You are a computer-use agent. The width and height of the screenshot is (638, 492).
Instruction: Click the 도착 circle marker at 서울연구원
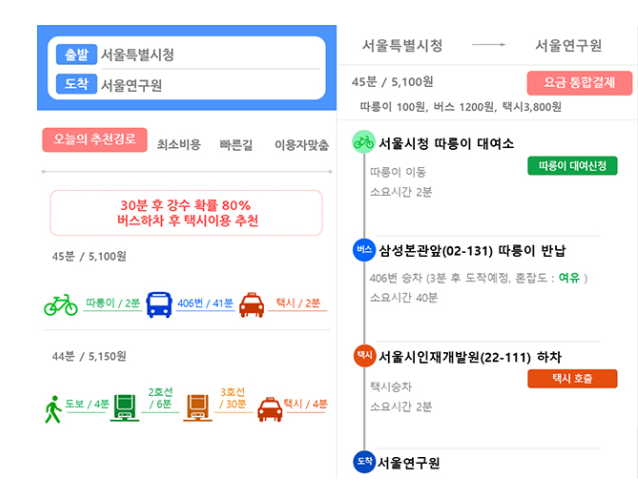364,462
